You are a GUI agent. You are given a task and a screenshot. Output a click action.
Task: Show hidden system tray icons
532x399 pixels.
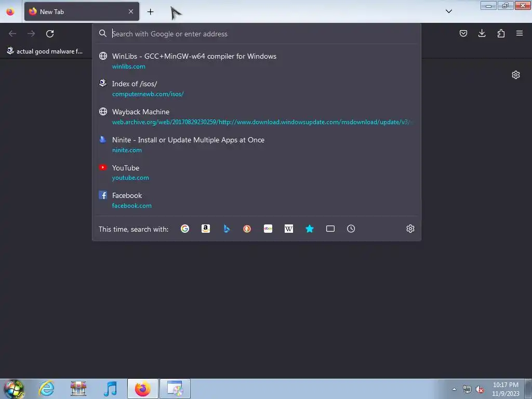click(454, 389)
